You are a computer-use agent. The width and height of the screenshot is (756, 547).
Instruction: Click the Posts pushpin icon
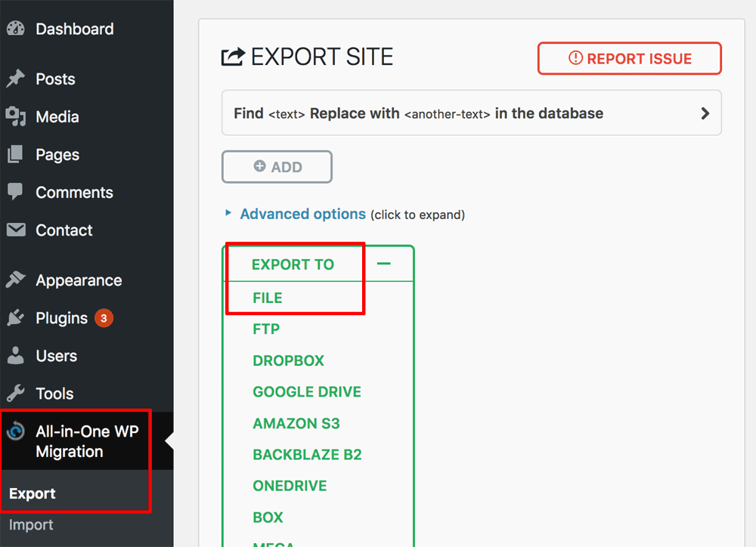click(15, 79)
